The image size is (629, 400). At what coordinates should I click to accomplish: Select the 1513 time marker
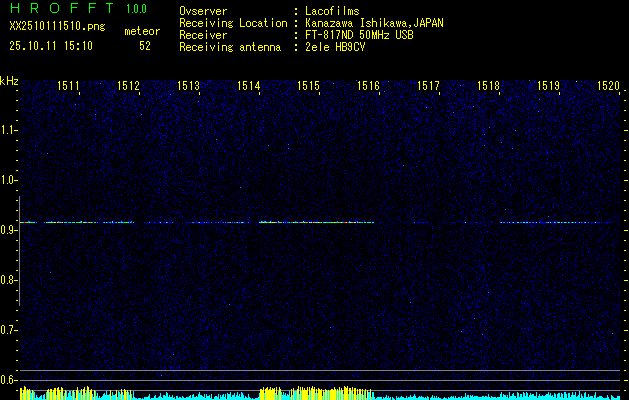(188, 87)
